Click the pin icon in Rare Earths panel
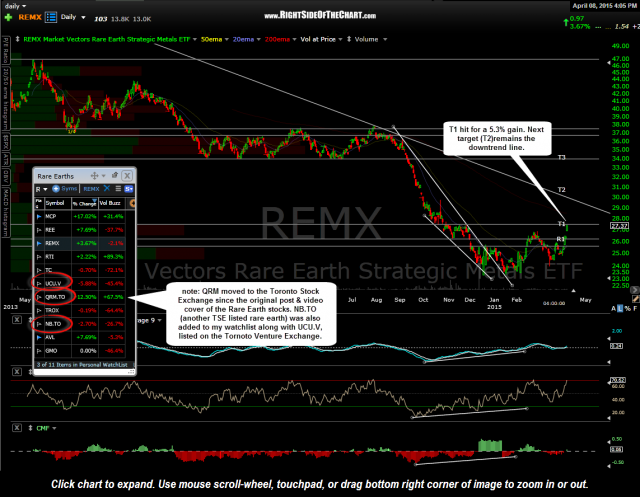Viewport: 640px width, 497px height. [115, 175]
